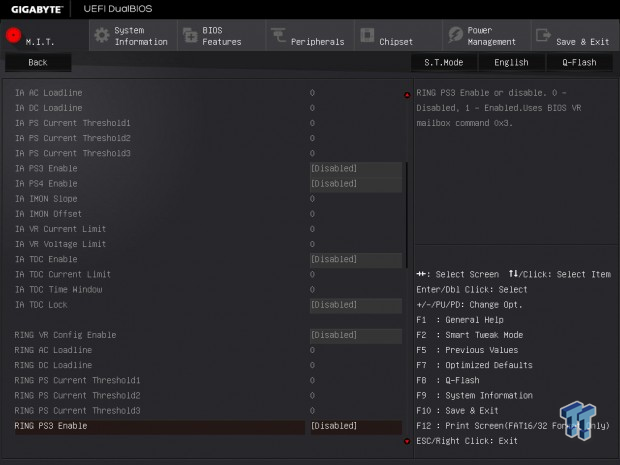Image resolution: width=620 pixels, height=465 pixels.
Task: Click the IA PS3 Enable label
Action: pos(46,168)
